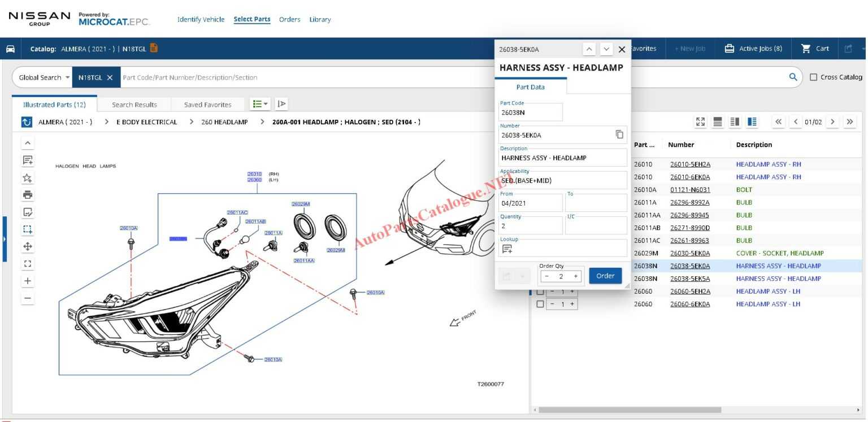Expand parts list to full screen
Screen dimensions: 868x422
click(701, 122)
